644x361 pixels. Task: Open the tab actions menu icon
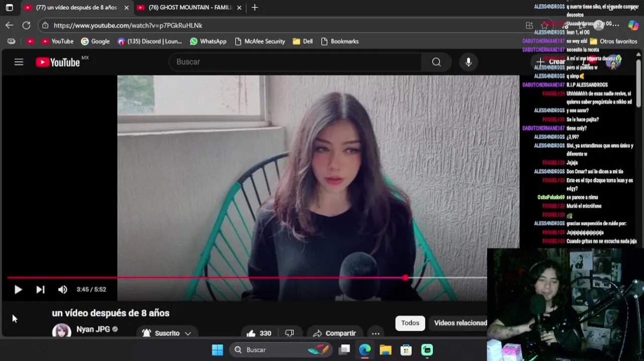point(9,8)
